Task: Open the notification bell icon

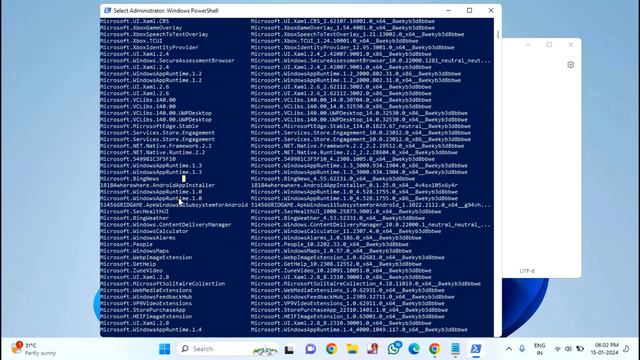Action: [x=627, y=349]
